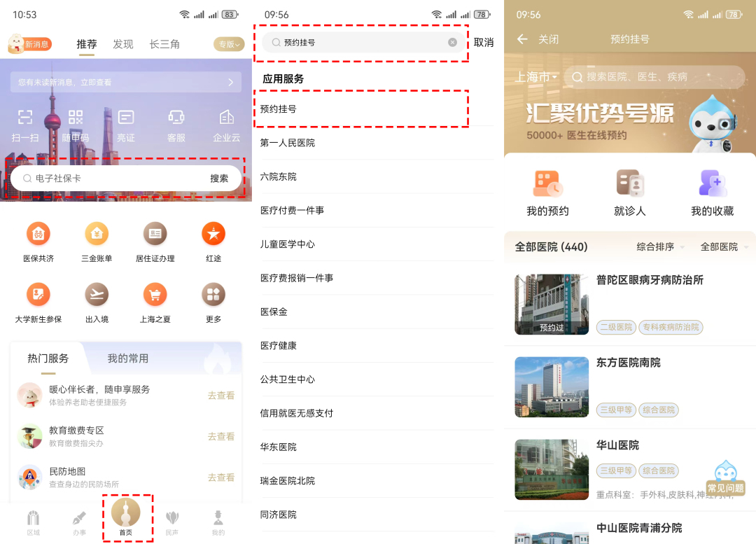The width and height of the screenshot is (756, 544).
Task: Open the 客服 customer service icon
Action: pos(176,117)
